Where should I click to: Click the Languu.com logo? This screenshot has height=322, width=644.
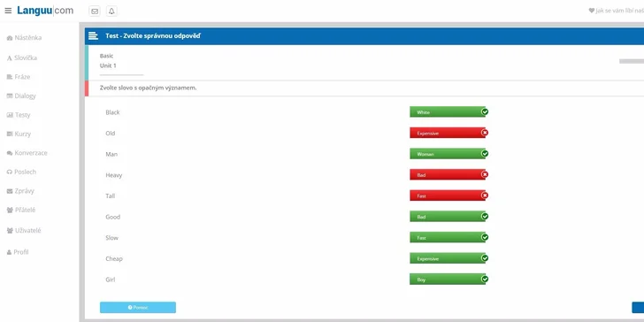point(45,11)
